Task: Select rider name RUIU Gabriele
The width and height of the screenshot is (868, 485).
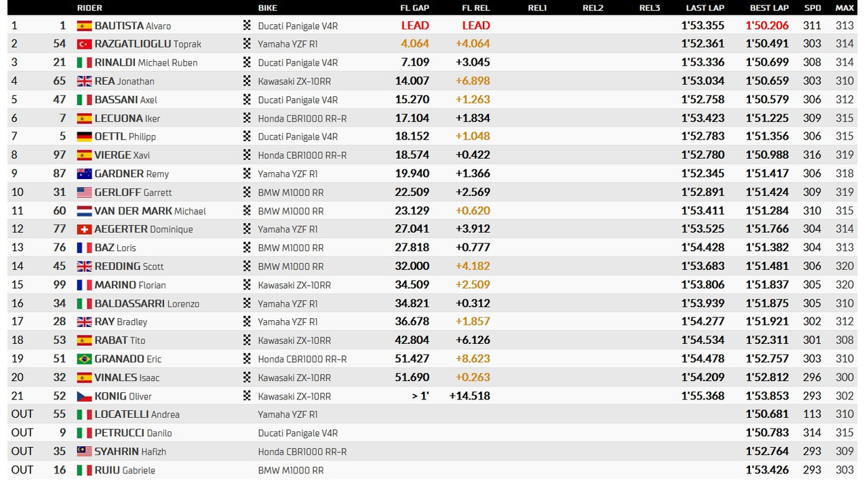Action: [125, 470]
